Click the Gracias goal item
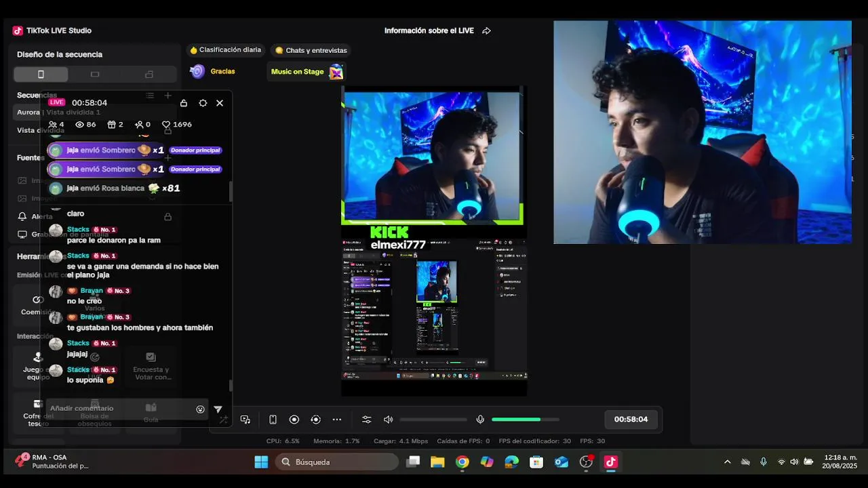868x488 pixels. point(213,71)
